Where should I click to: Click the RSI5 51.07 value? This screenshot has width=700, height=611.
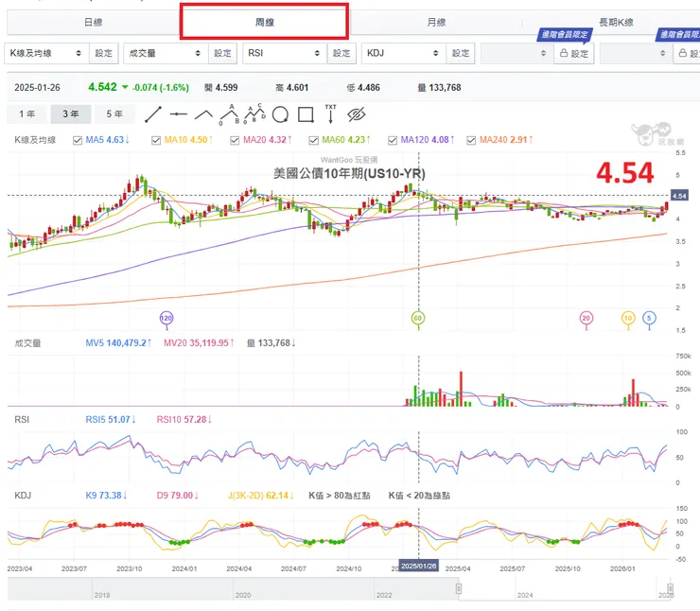(111, 420)
